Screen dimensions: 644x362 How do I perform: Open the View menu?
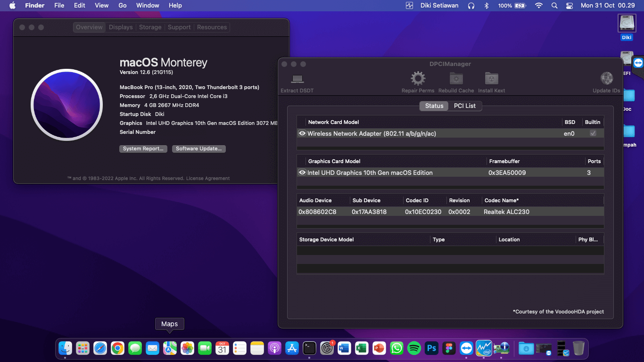102,6
